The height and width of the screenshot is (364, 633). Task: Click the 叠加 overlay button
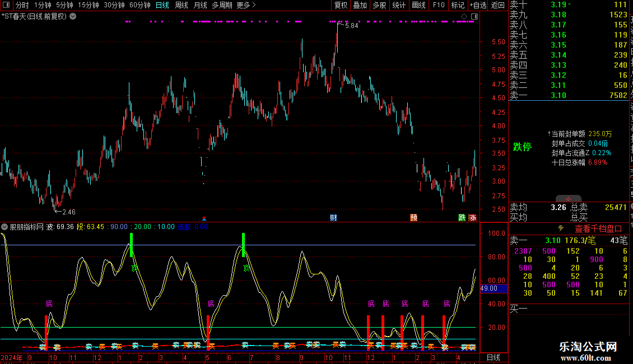point(360,5)
